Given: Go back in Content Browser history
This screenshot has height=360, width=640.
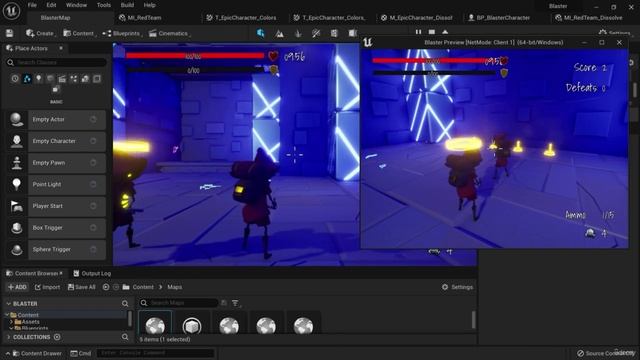Looking at the screenshot, I should [x=106, y=287].
